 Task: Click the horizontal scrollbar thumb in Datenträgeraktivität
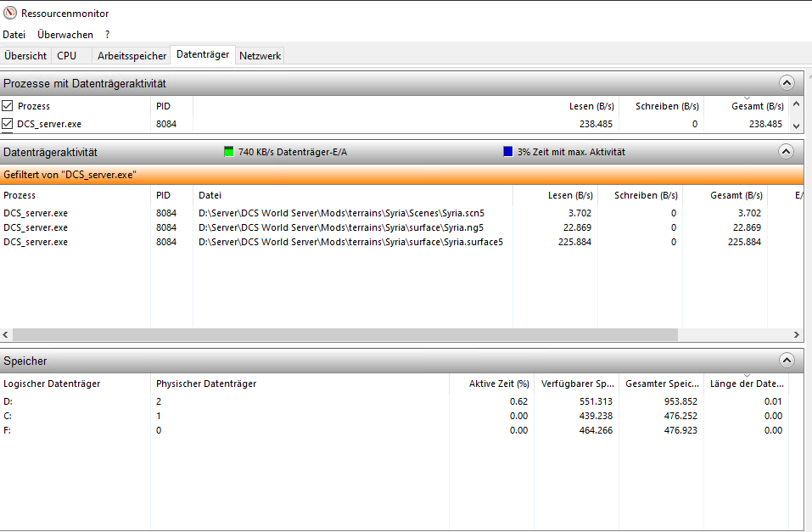click(x=344, y=334)
